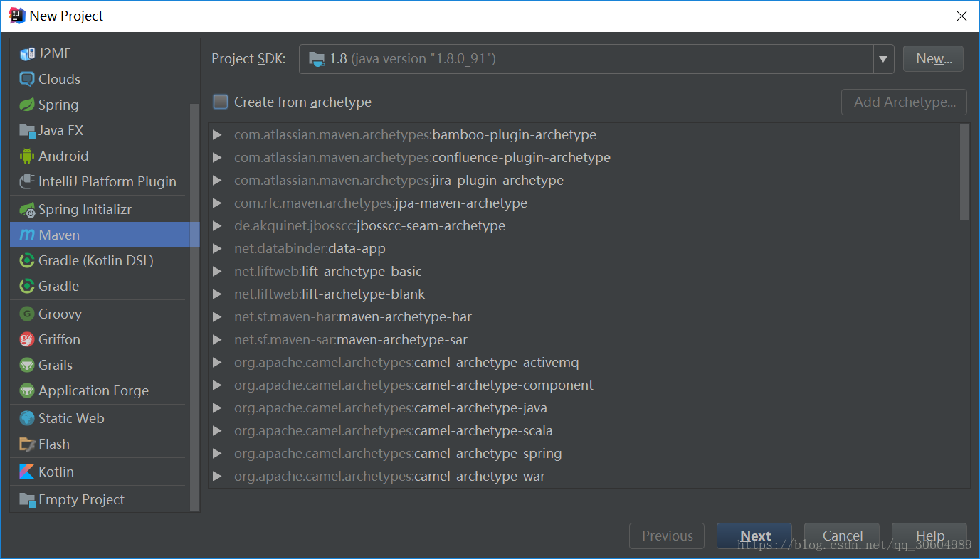Select Kotlin project type label

pyautogui.click(x=56, y=472)
